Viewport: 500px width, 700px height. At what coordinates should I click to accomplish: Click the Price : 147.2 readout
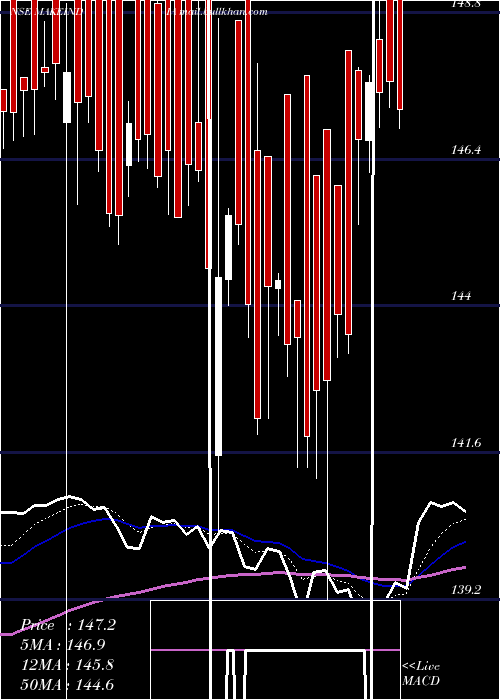pos(68,625)
